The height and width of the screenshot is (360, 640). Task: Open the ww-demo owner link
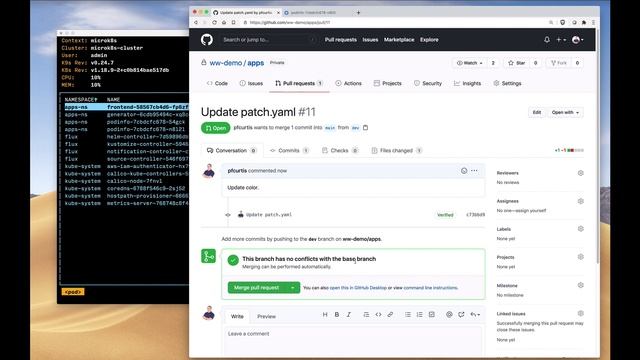[x=226, y=63]
